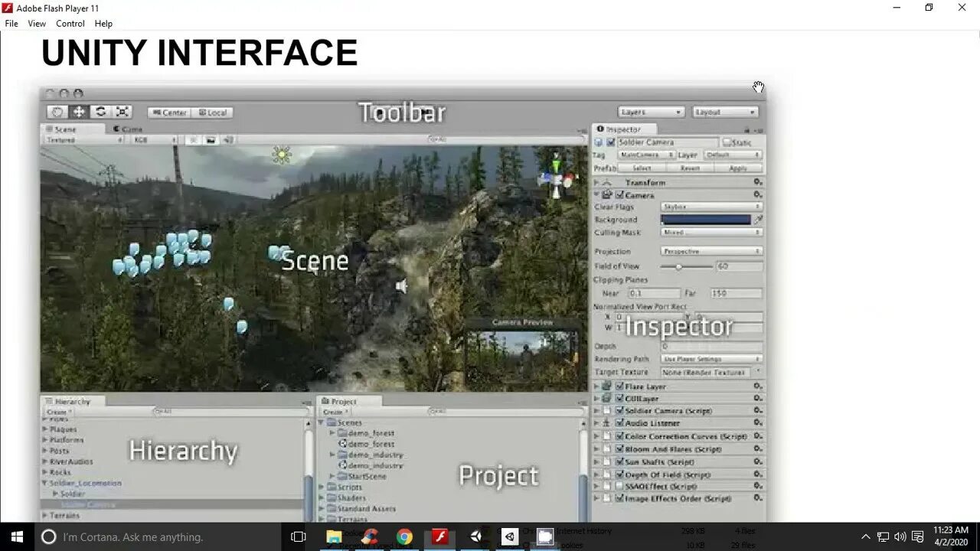Expand the Scenes folder in Project
Image resolution: width=980 pixels, height=551 pixels.
(322, 422)
